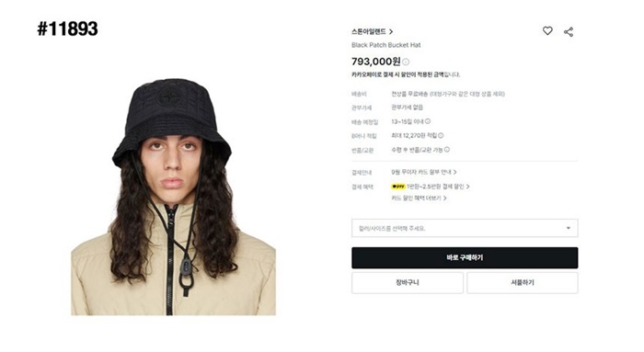Add the hat to wishlist with heart icon
The width and height of the screenshot is (644, 352).
(547, 30)
